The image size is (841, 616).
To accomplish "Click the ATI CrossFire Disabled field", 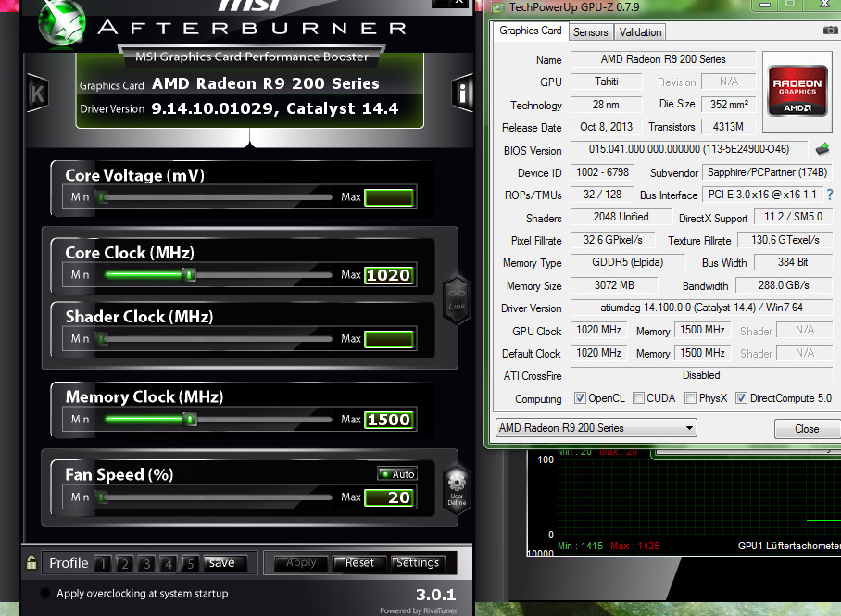I will [701, 375].
